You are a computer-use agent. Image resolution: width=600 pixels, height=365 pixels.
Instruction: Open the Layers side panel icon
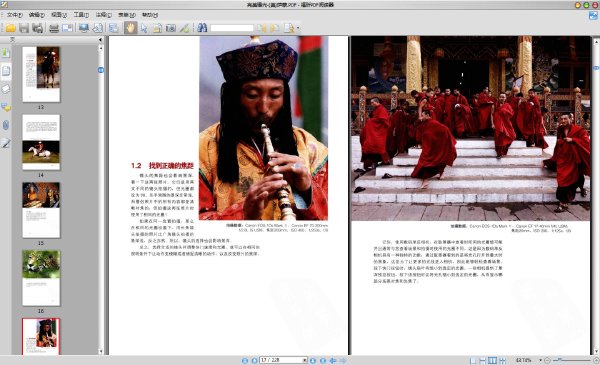point(6,89)
